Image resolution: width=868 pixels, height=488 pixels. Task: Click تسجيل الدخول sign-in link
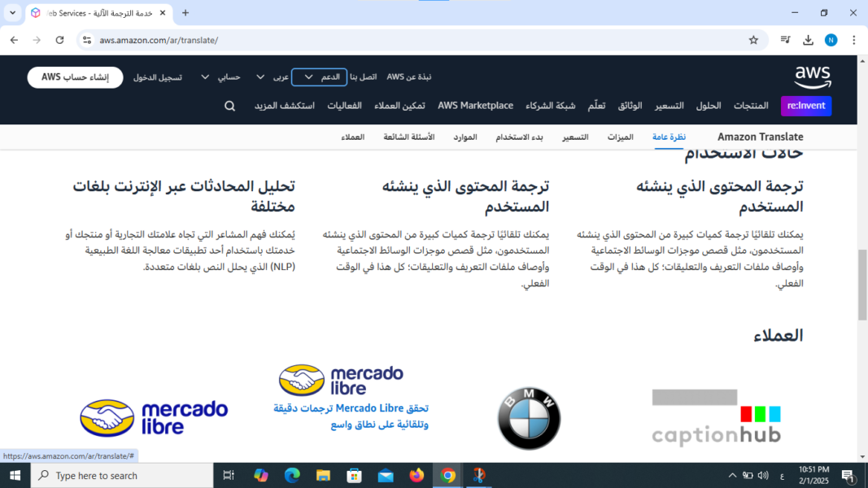(x=157, y=77)
